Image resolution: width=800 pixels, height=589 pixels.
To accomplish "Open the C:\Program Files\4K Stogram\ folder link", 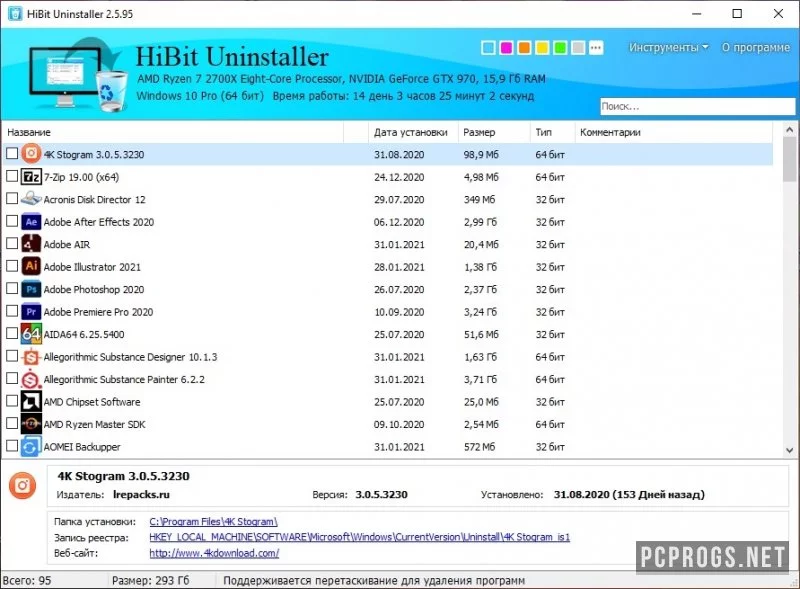I will 213,522.
